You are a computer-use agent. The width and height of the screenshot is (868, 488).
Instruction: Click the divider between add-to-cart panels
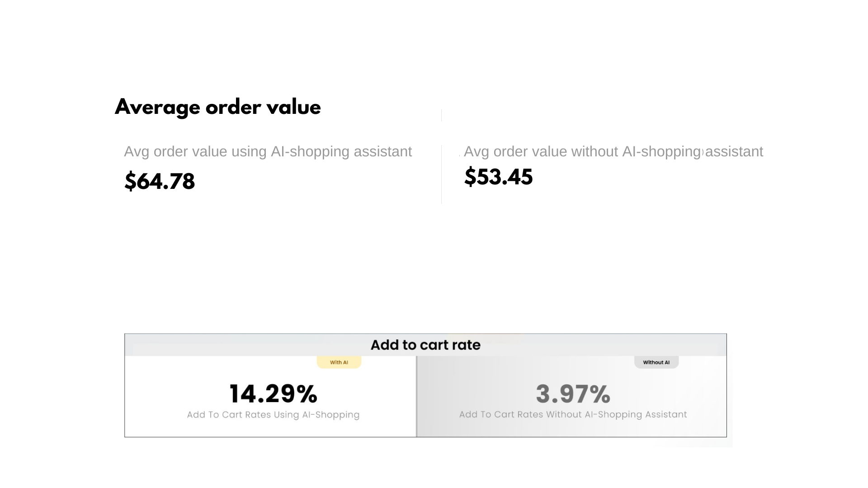[x=416, y=396]
